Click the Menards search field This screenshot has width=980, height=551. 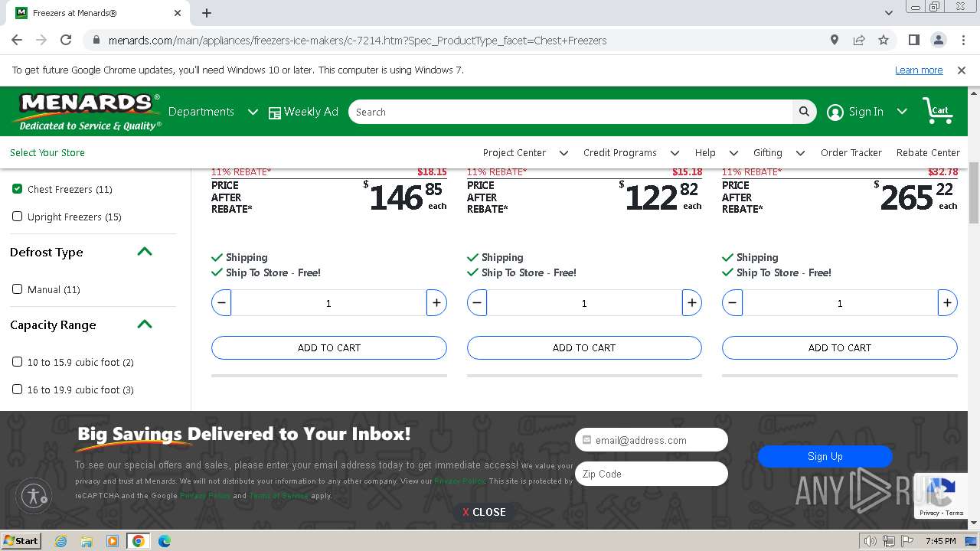(x=570, y=112)
